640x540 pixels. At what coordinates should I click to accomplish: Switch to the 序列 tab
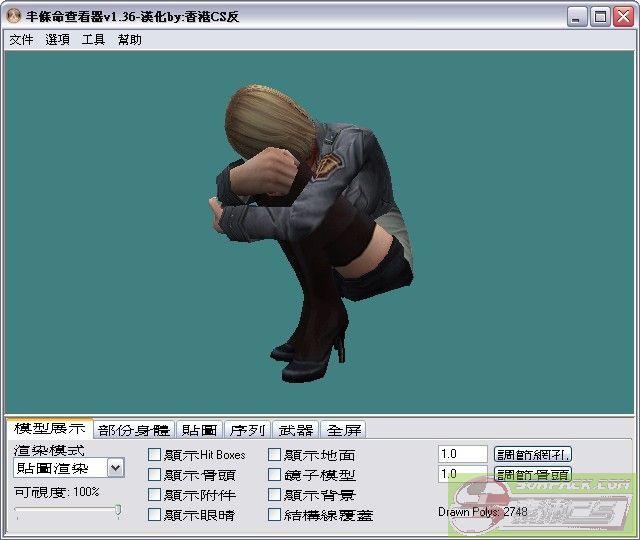(x=247, y=430)
